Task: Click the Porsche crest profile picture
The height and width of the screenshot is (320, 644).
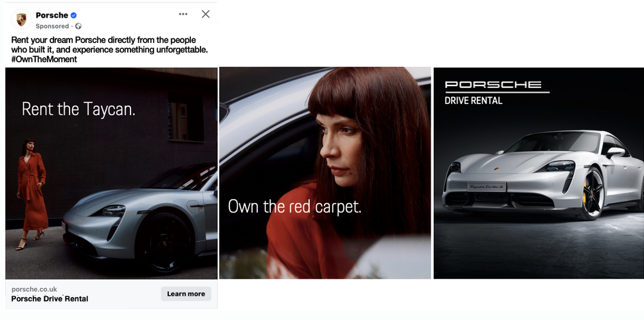Action: (x=21, y=19)
